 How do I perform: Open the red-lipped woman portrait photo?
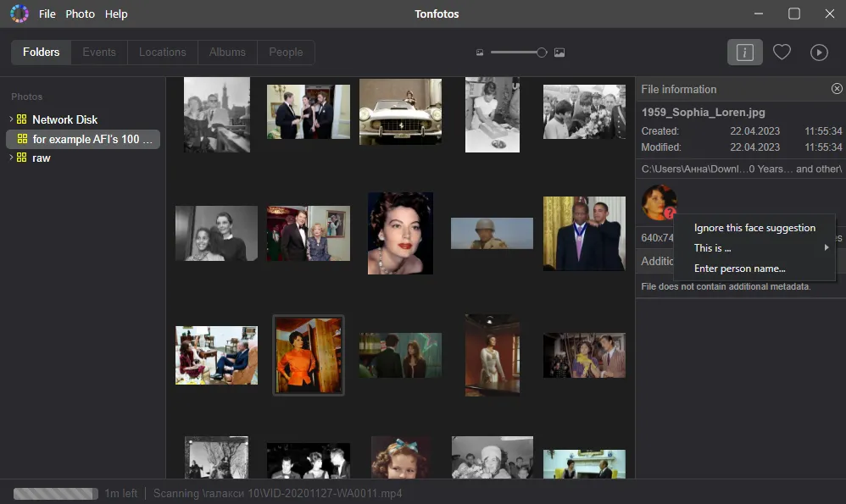(x=400, y=234)
